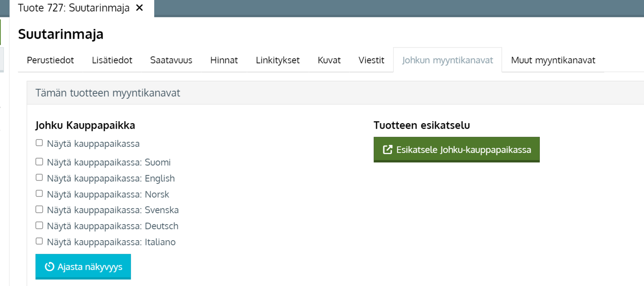644x286 pixels.
Task: Select the Viestit tab
Action: tap(371, 60)
